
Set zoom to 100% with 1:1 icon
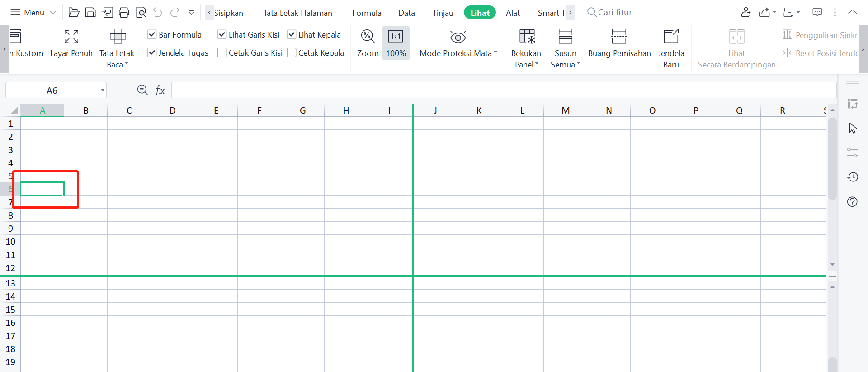[x=396, y=37]
